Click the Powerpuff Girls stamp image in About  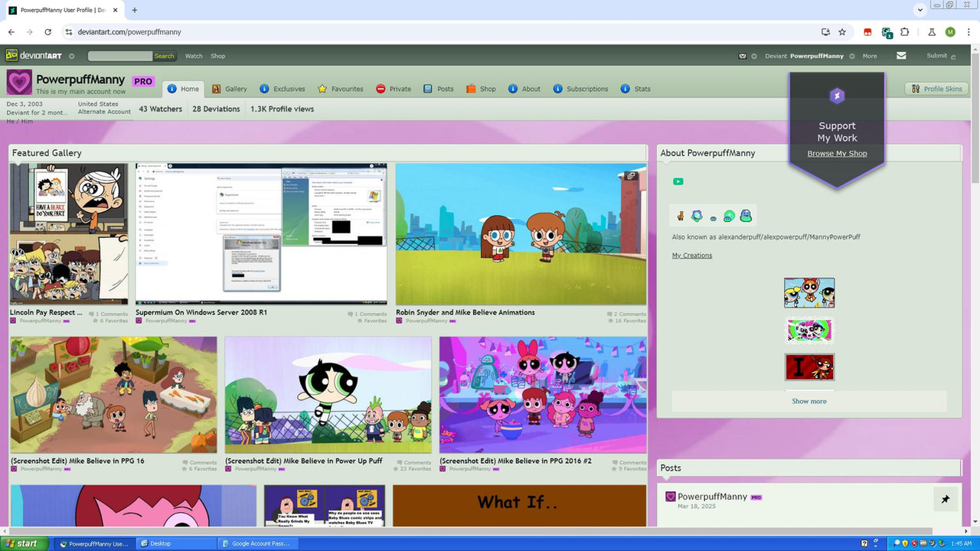[809, 292]
